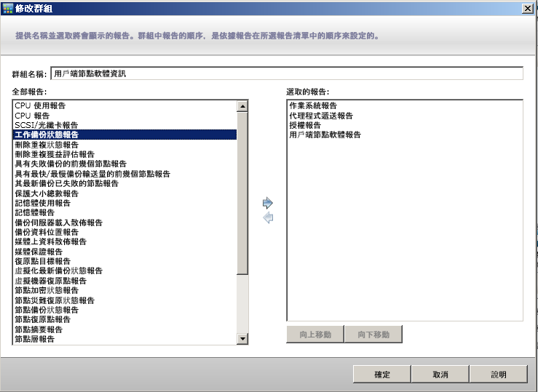Click the 向下移動 button
This screenshot has height=392, width=538.
coord(373,335)
